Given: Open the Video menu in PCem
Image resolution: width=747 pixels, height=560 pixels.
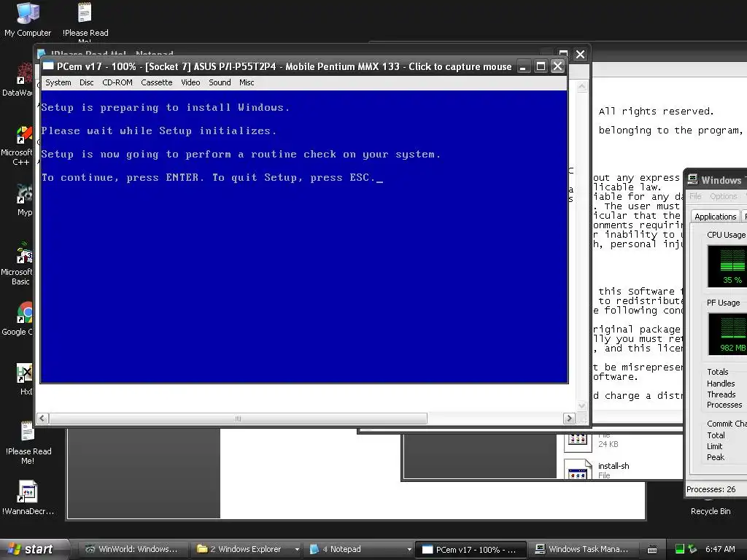Looking at the screenshot, I should 190,82.
